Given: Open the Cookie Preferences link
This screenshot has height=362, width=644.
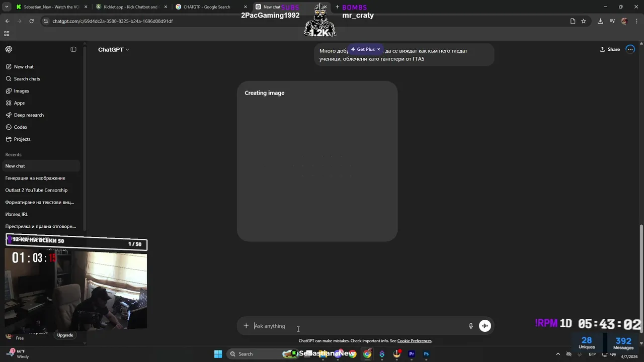Looking at the screenshot, I should (x=414, y=341).
